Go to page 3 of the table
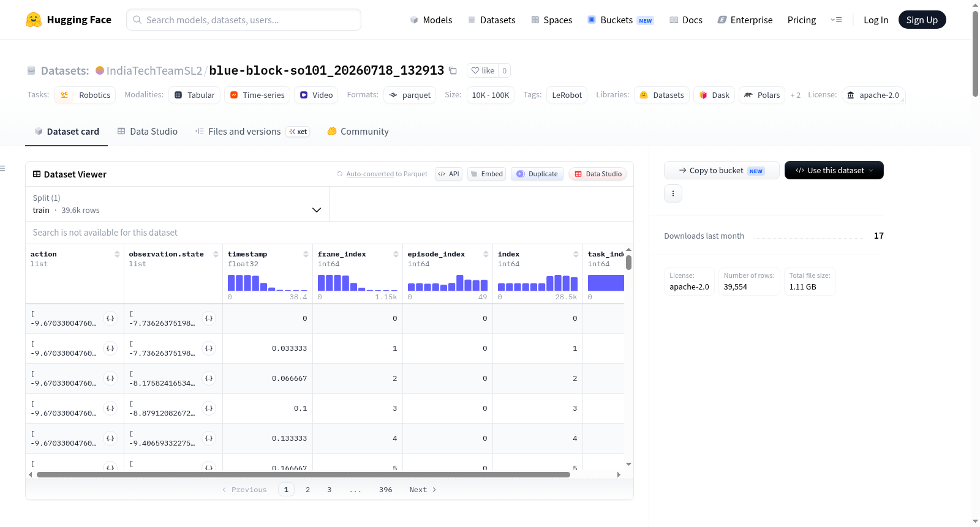The height and width of the screenshot is (527, 980). pyautogui.click(x=330, y=490)
